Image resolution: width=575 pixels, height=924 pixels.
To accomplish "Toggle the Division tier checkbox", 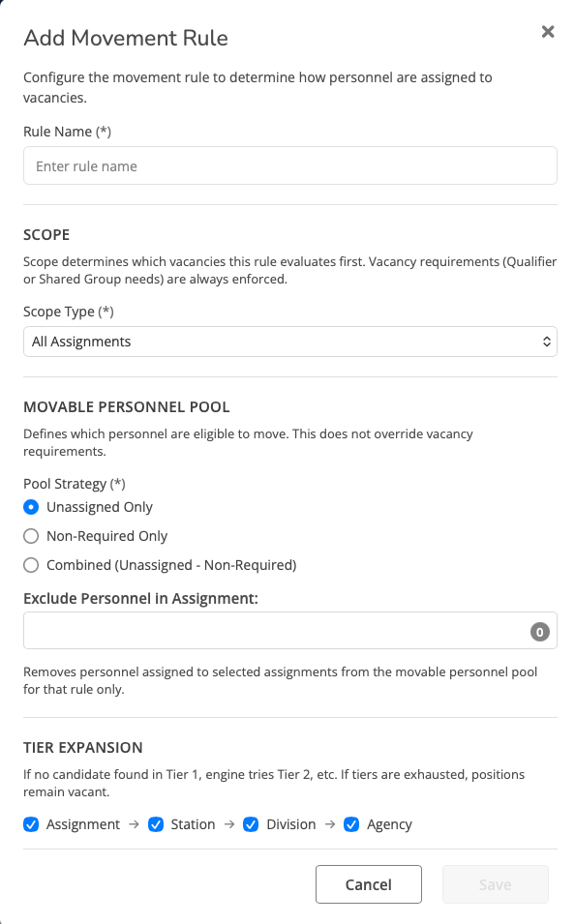I will click(x=251, y=824).
